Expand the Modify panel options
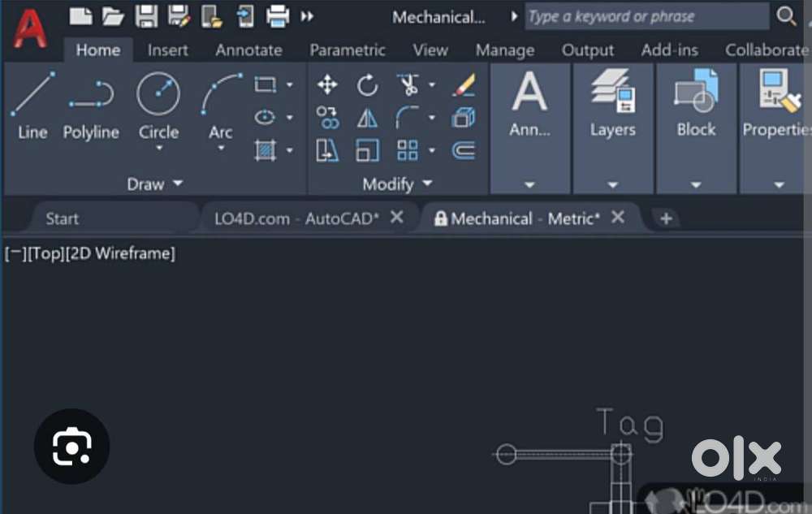 427,184
